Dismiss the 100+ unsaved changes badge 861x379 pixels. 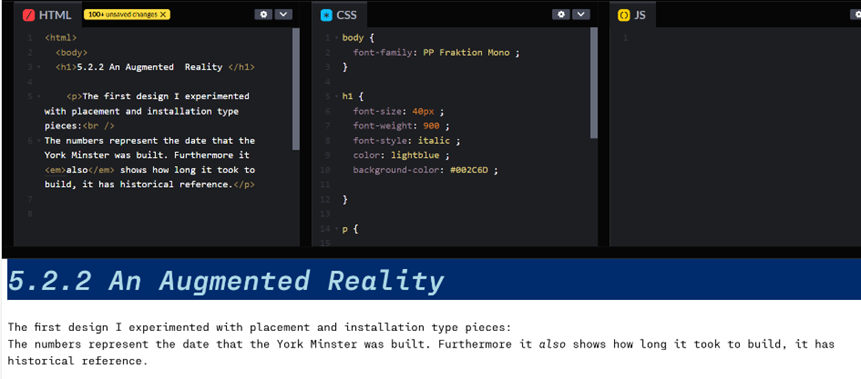(x=163, y=14)
